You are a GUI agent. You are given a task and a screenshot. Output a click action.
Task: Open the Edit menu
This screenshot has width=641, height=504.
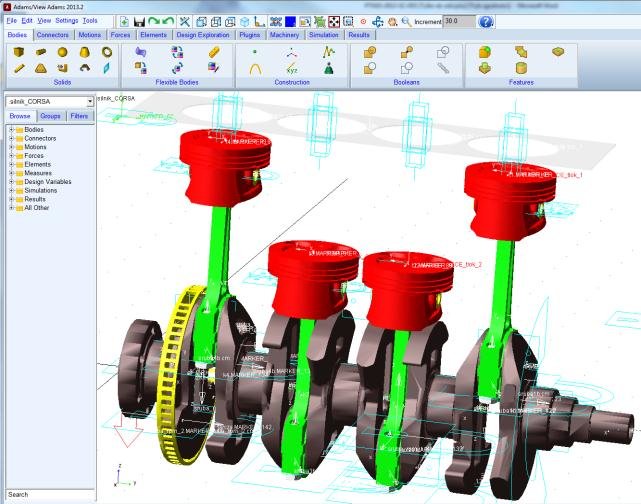[27, 20]
